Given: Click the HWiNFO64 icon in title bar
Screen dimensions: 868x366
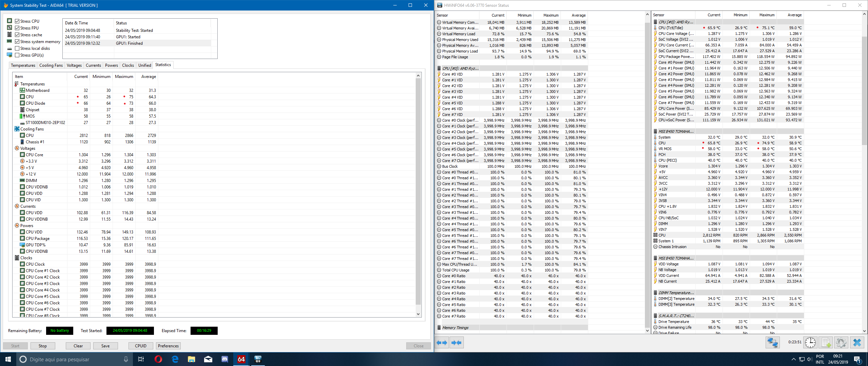Looking at the screenshot, I should 440,5.
